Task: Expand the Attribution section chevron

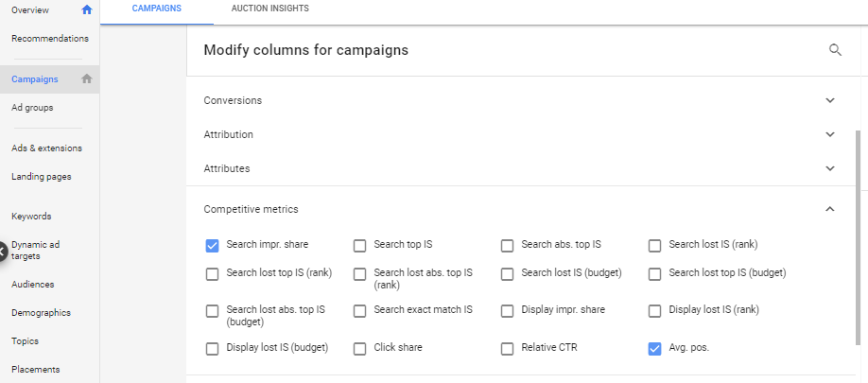Action: point(830,134)
